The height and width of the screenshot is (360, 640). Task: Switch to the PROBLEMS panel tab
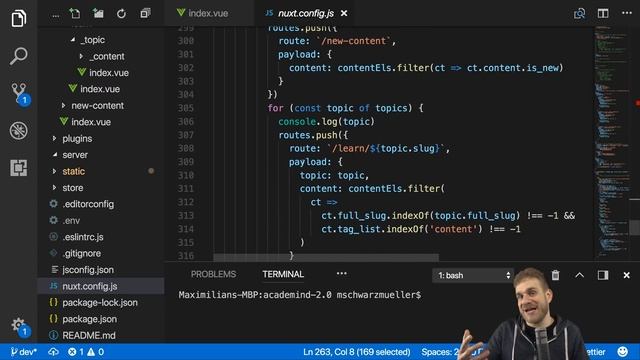pyautogui.click(x=213, y=274)
